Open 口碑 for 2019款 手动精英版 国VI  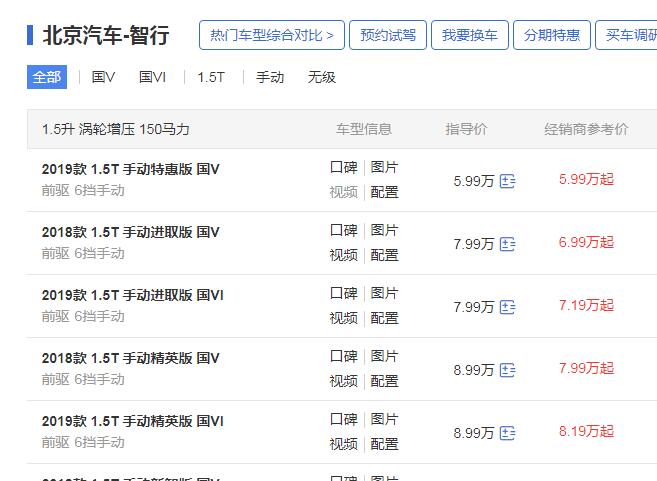344,419
